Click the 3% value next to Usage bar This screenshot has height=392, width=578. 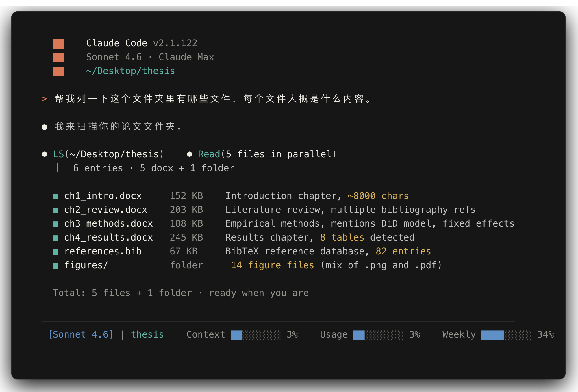click(x=414, y=334)
